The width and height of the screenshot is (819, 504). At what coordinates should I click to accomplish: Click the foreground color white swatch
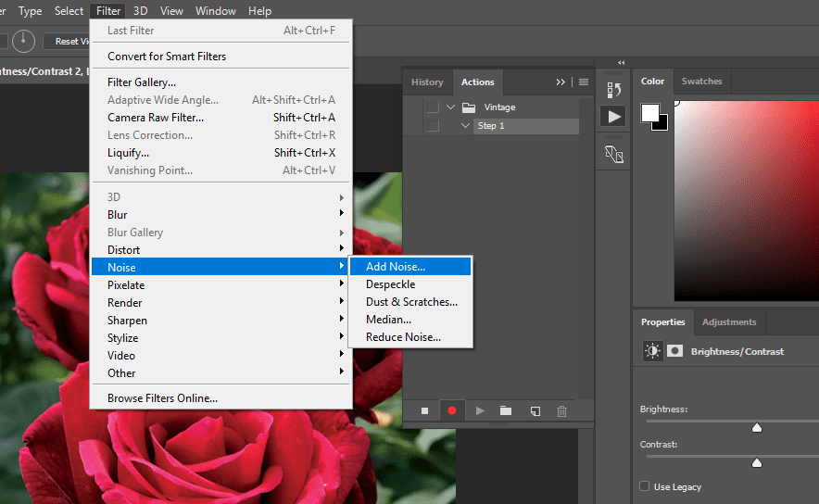[x=649, y=112]
